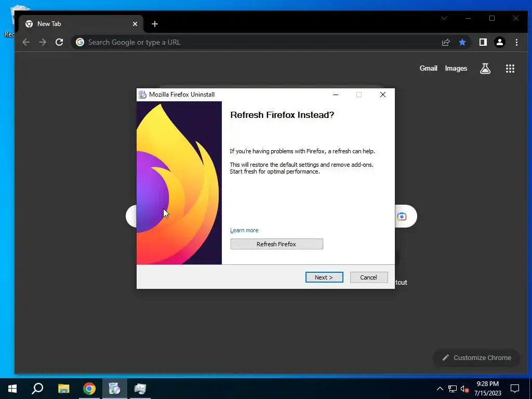Screen dimensions: 532x399
Task: Open Chrome three-dot menu
Action: coord(516,42)
